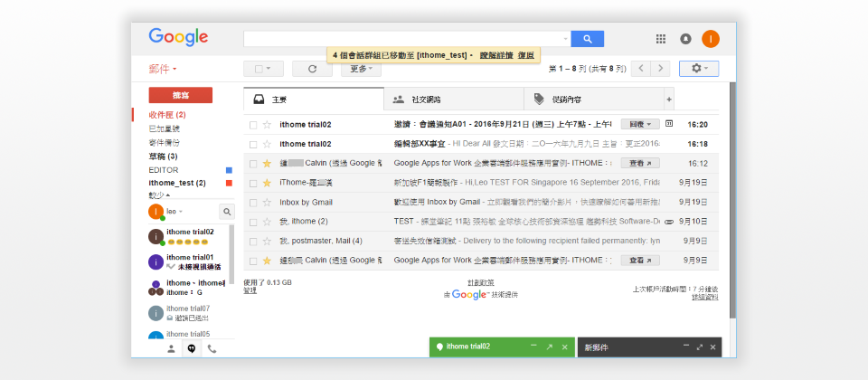Click the 管理 storage link
This screenshot has width=868, height=380.
coord(250,290)
